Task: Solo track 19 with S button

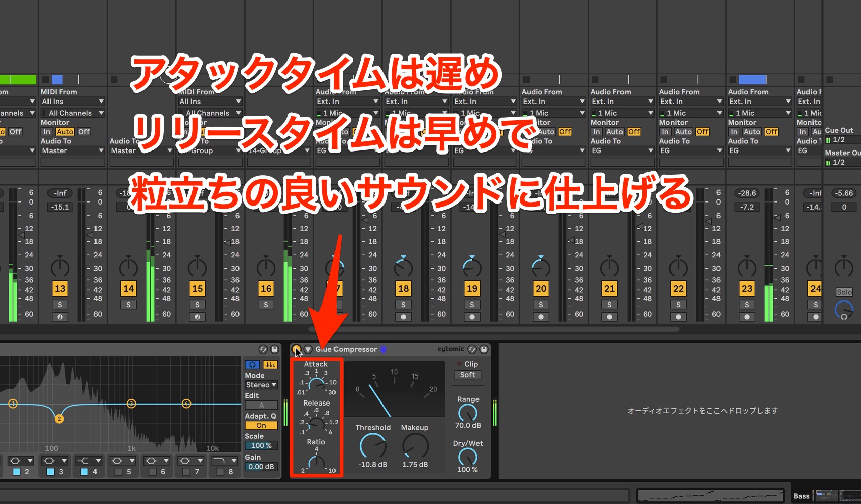Action: [x=472, y=305]
